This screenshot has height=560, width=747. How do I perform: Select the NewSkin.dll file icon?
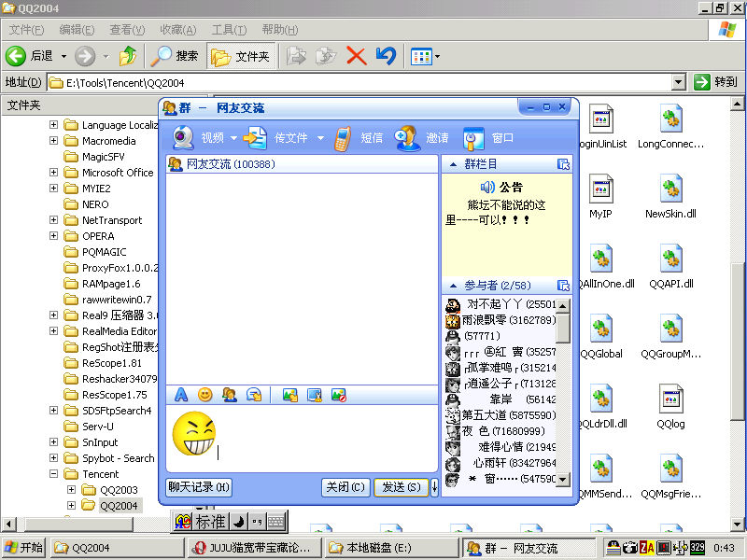click(x=670, y=189)
